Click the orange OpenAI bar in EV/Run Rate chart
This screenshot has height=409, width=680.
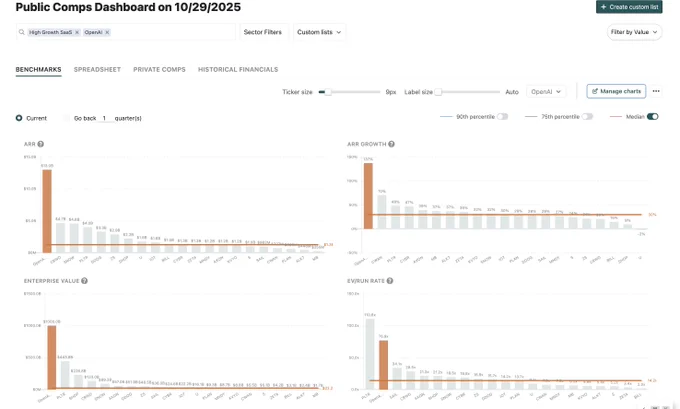[x=383, y=365]
